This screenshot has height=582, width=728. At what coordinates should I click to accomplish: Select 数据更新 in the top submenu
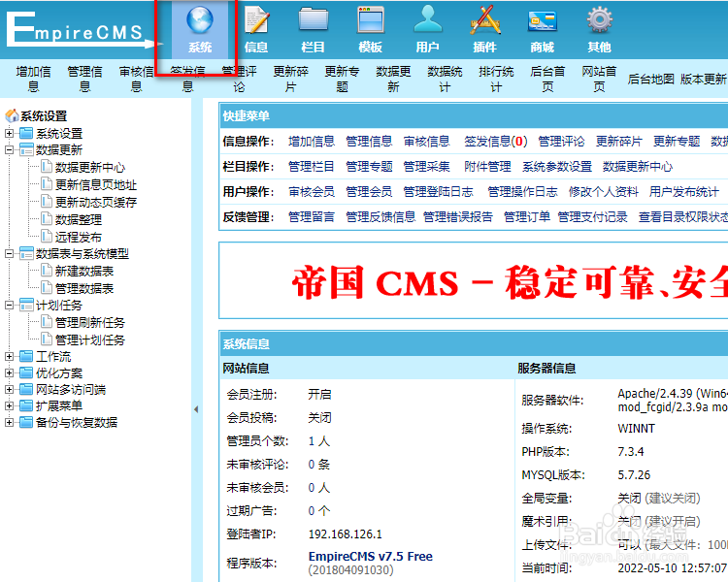[x=393, y=79]
